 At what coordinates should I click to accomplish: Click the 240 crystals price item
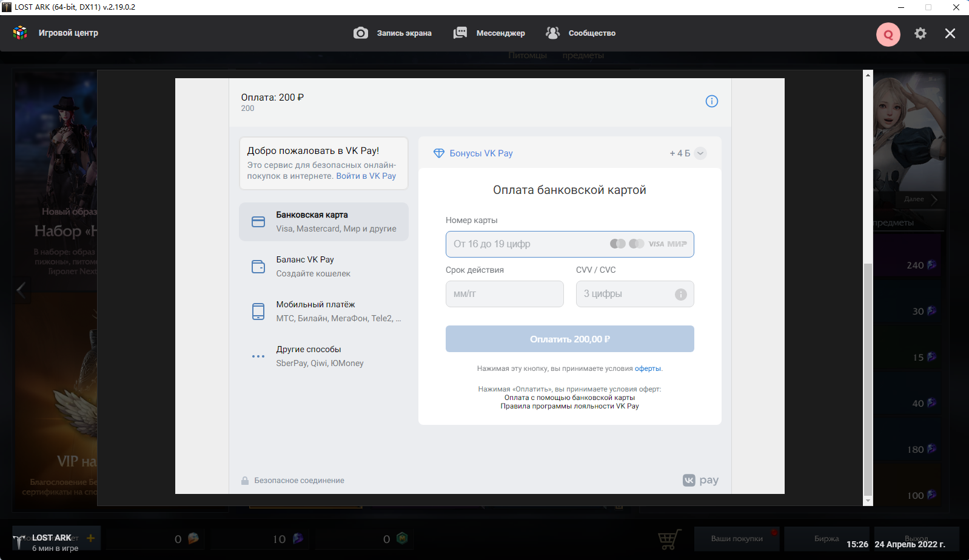pyautogui.click(x=908, y=265)
